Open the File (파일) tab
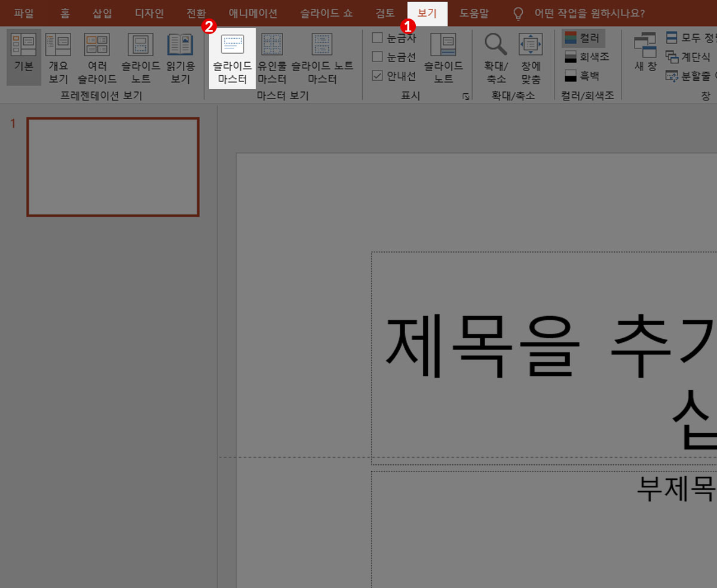The width and height of the screenshot is (717, 588). pyautogui.click(x=24, y=13)
